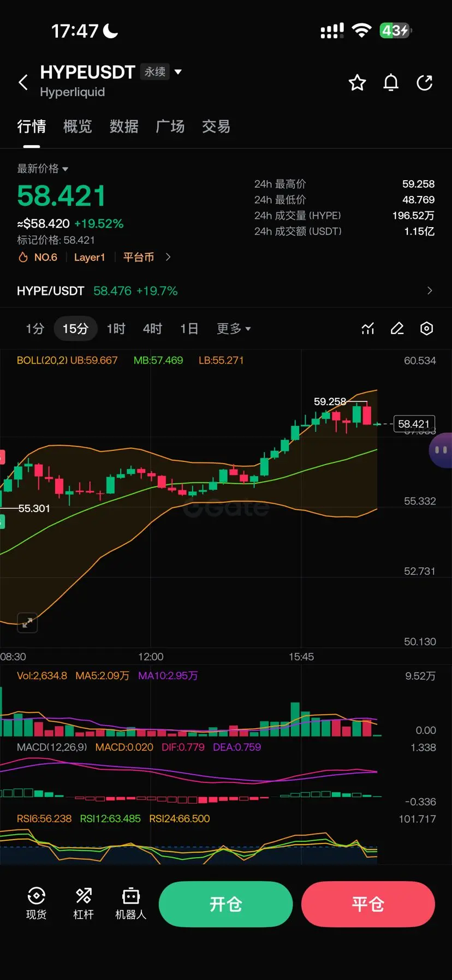Open chart settings hexagon icon
This screenshot has width=452, height=980.
[427, 329]
